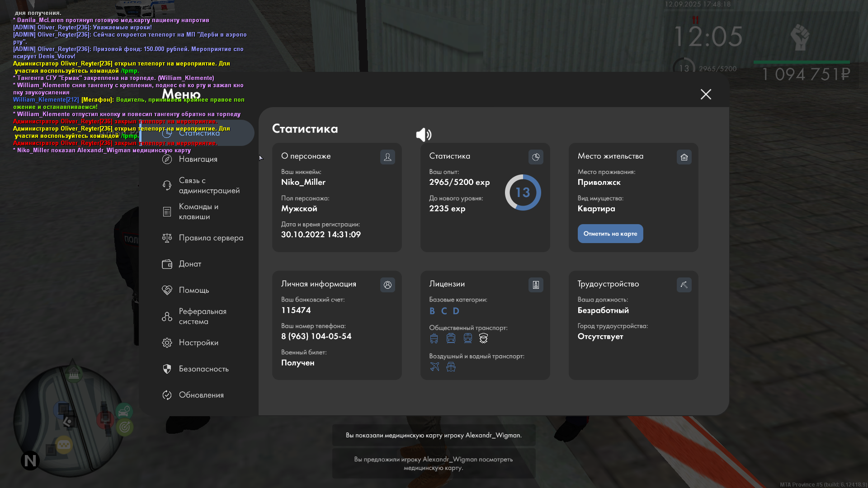This screenshot has height=488, width=868.
Task: Click the boat license icon
Action: [x=451, y=367]
